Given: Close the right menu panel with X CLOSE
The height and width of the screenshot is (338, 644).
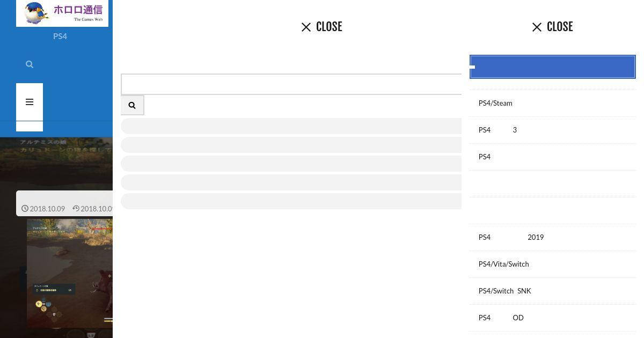Looking at the screenshot, I should click(x=552, y=27).
